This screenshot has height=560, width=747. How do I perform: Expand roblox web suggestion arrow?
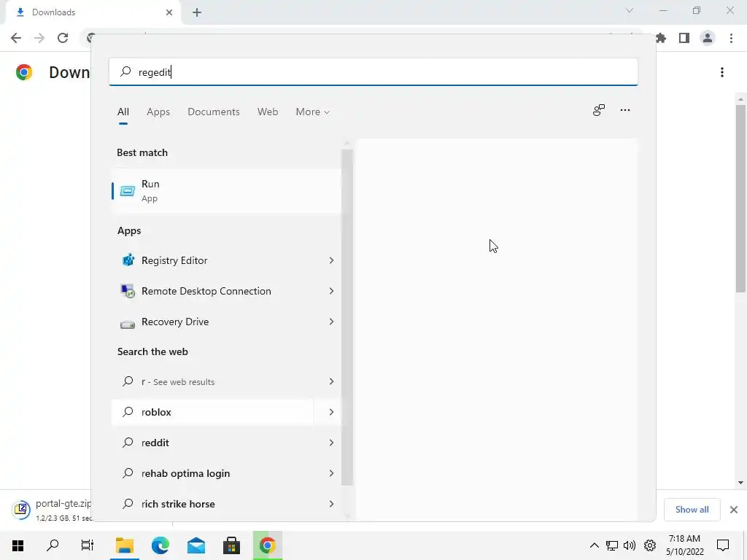click(x=331, y=412)
